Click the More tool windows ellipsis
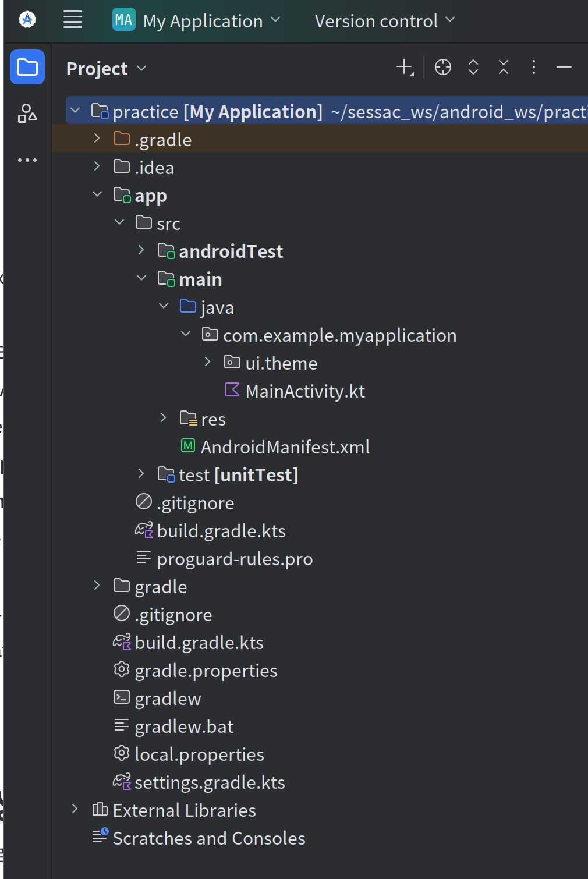 (x=27, y=160)
